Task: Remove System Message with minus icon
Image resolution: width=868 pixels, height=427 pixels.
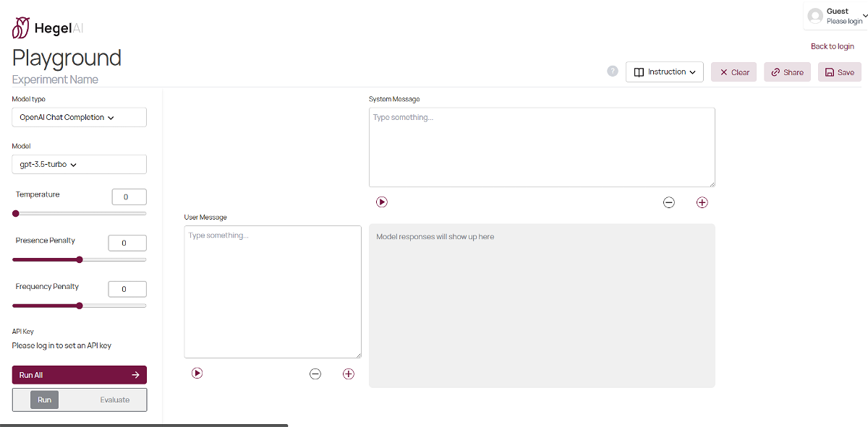Action: pos(669,202)
